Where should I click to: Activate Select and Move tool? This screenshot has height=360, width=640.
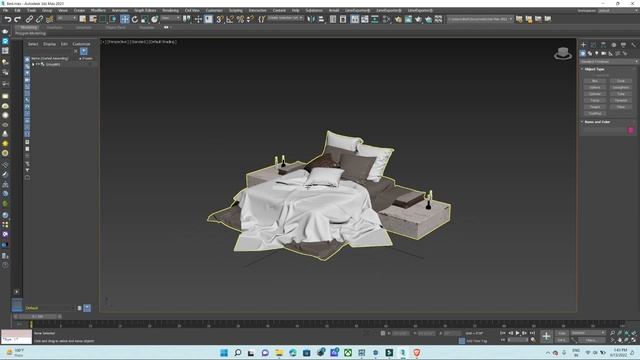[124, 19]
